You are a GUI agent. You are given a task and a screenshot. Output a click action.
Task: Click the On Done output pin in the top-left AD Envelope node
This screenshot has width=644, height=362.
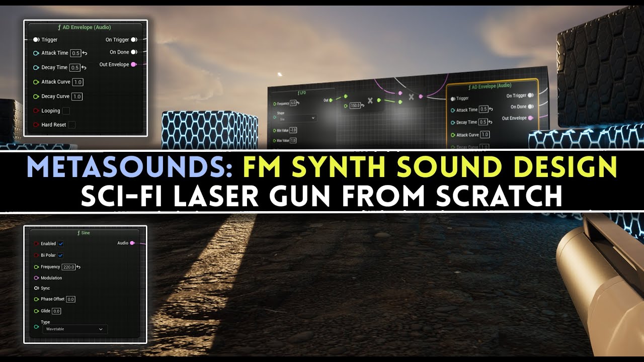134,52
